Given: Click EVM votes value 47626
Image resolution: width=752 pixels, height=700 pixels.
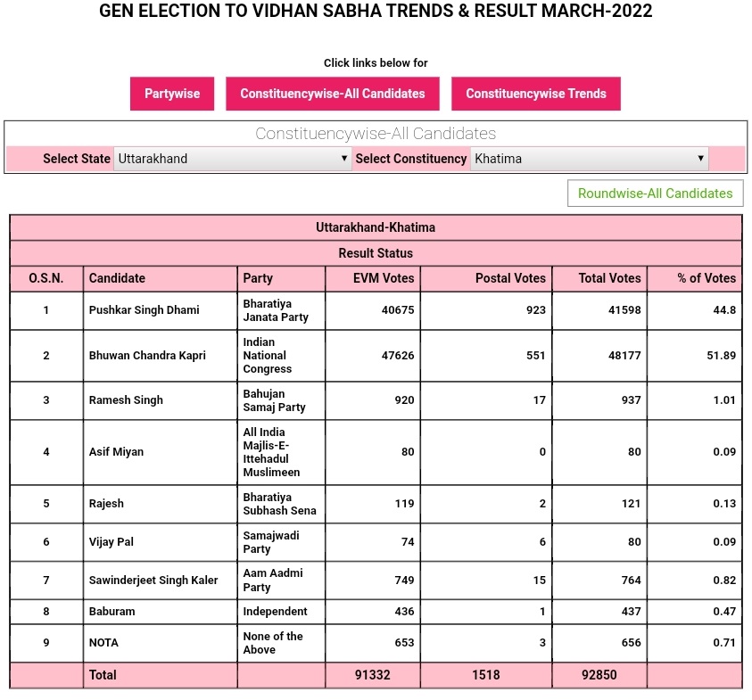Looking at the screenshot, I should (x=398, y=355).
